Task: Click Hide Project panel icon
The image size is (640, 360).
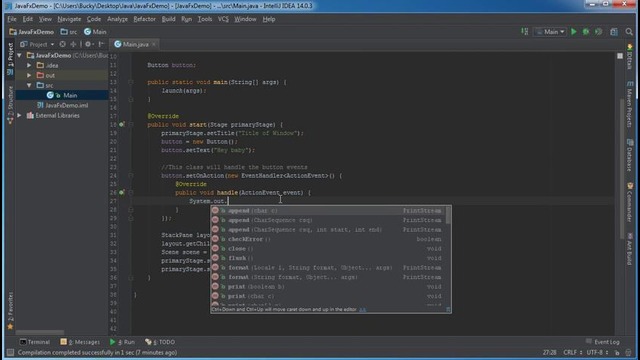Action: point(101,44)
